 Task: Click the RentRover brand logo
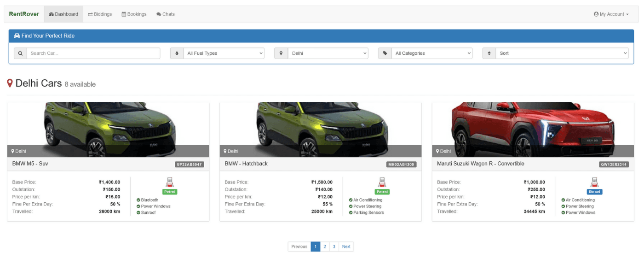point(24,14)
